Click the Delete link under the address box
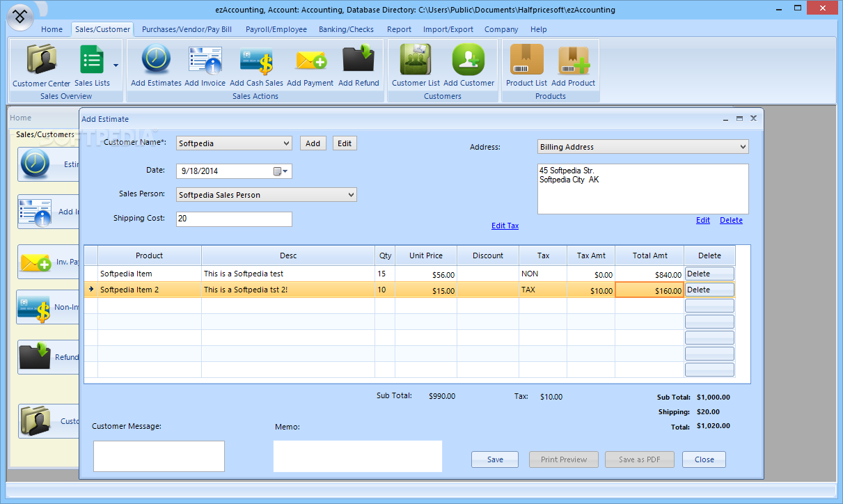This screenshot has height=504, width=843. pyautogui.click(x=731, y=220)
